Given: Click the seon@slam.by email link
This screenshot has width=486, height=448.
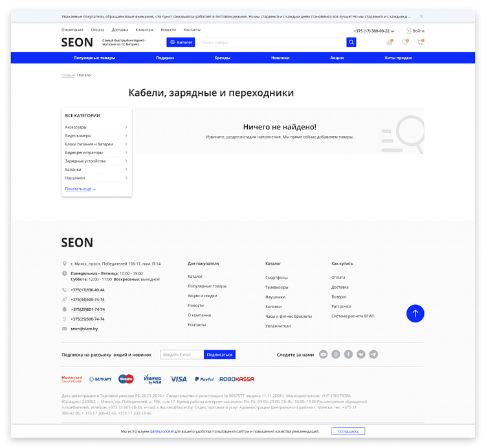Looking at the screenshot, I should [84, 329].
